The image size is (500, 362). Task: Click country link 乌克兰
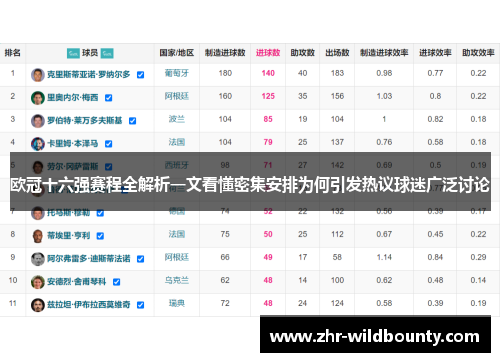click(x=177, y=280)
